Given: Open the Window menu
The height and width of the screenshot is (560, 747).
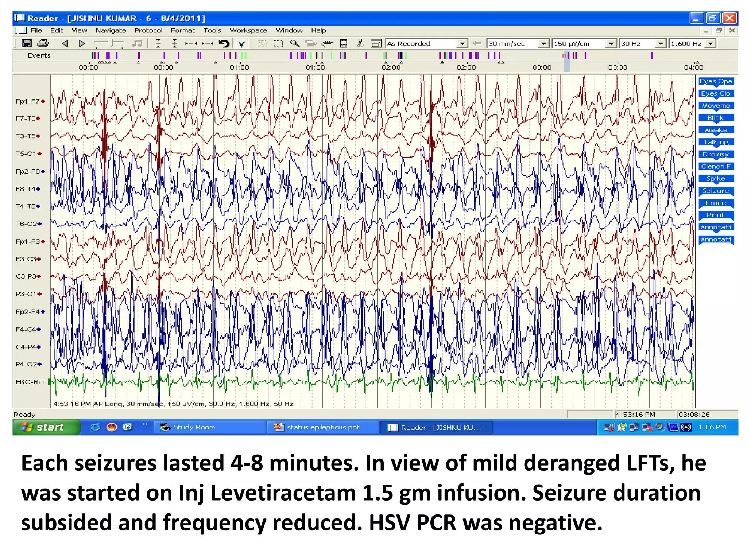Looking at the screenshot, I should coord(289,30).
